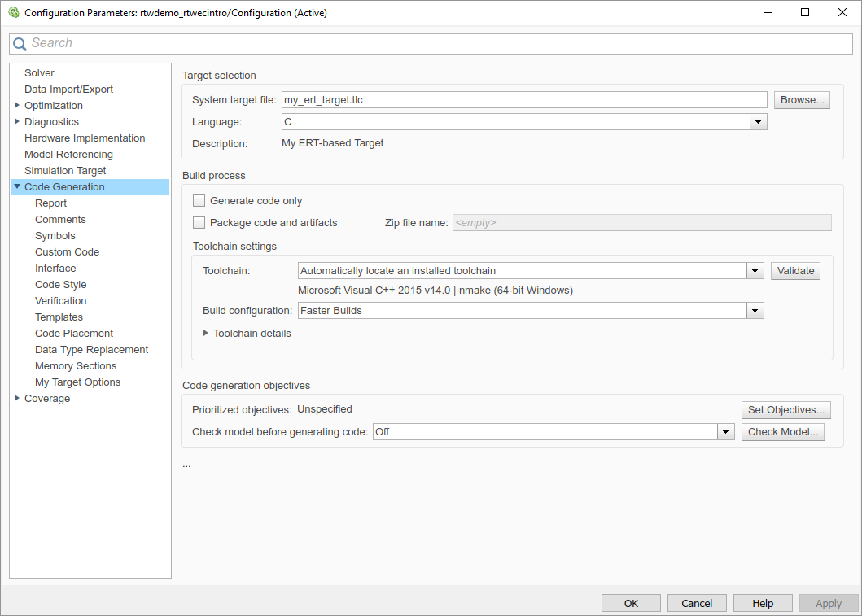Click the Simulink icon in title bar
This screenshot has height=616, width=862.
14,12
